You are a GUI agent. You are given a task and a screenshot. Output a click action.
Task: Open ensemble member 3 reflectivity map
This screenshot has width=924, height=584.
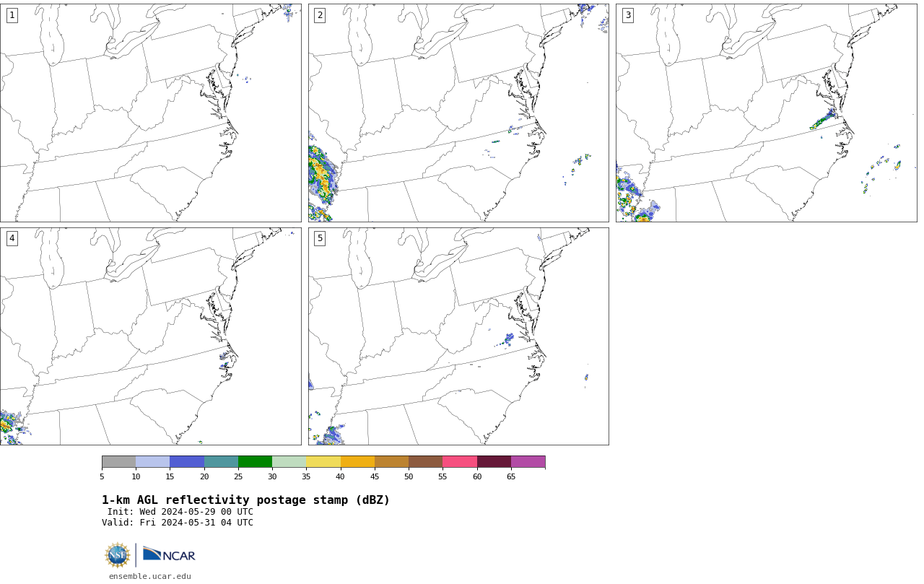tap(766, 113)
